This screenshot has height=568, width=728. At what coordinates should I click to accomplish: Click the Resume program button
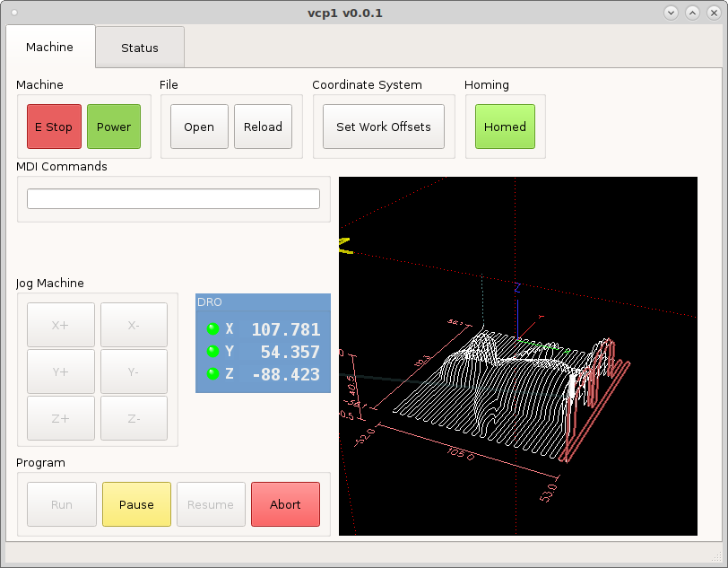(x=211, y=504)
